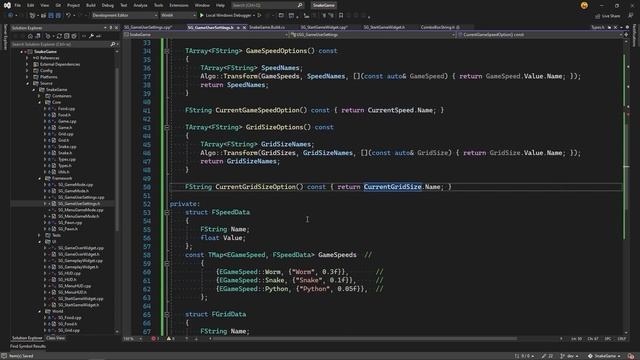Select the Config folder in Solution Explorer

point(46,71)
